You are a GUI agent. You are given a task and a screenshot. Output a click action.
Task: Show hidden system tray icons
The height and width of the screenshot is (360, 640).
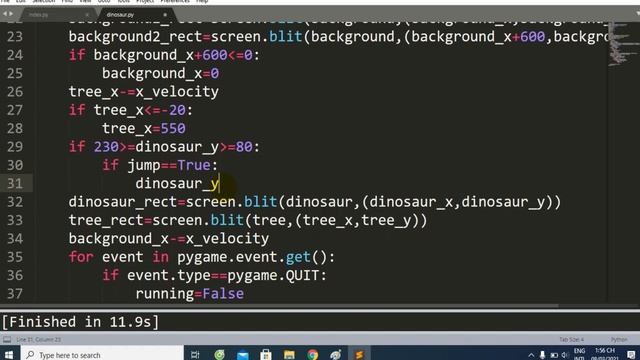tap(531, 355)
